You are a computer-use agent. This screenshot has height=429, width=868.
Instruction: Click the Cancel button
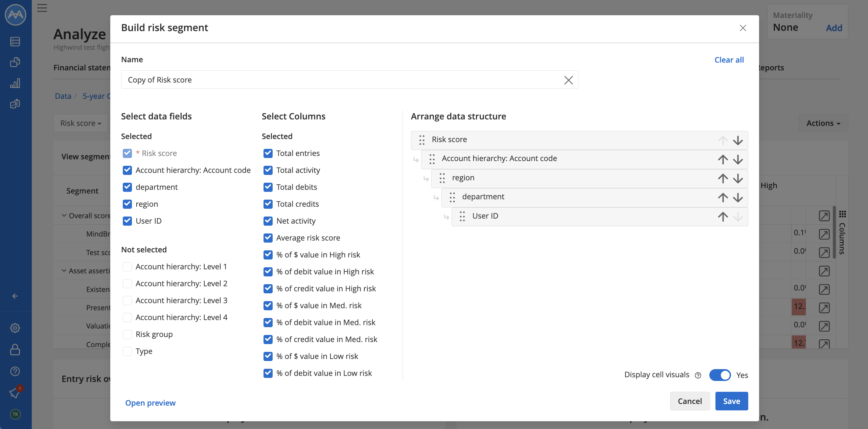(690, 401)
